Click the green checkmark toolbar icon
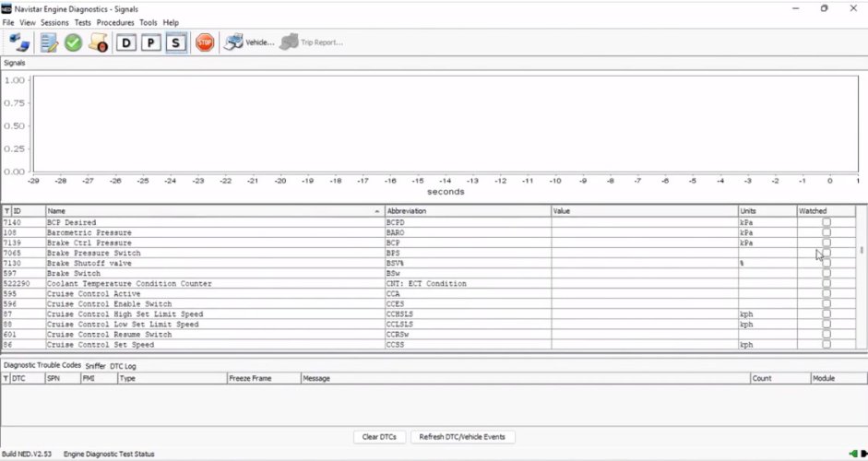Viewport: 868px width, 461px height. [x=73, y=42]
